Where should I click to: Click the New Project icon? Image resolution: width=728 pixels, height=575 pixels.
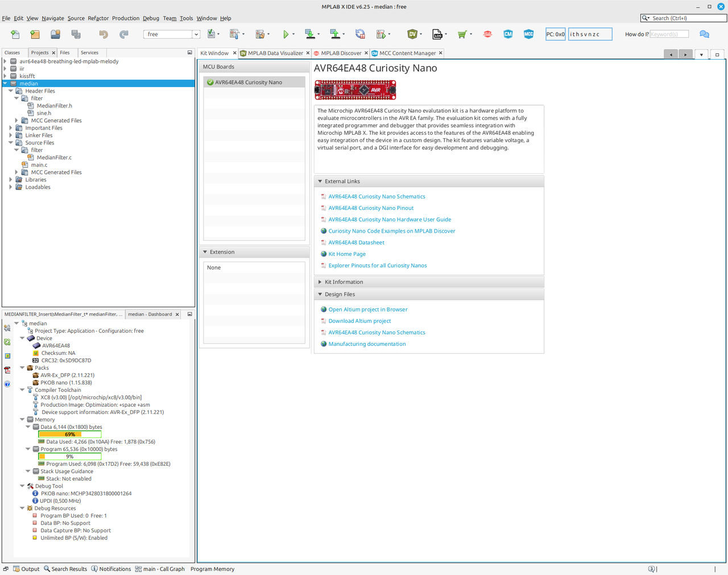pyautogui.click(x=35, y=34)
